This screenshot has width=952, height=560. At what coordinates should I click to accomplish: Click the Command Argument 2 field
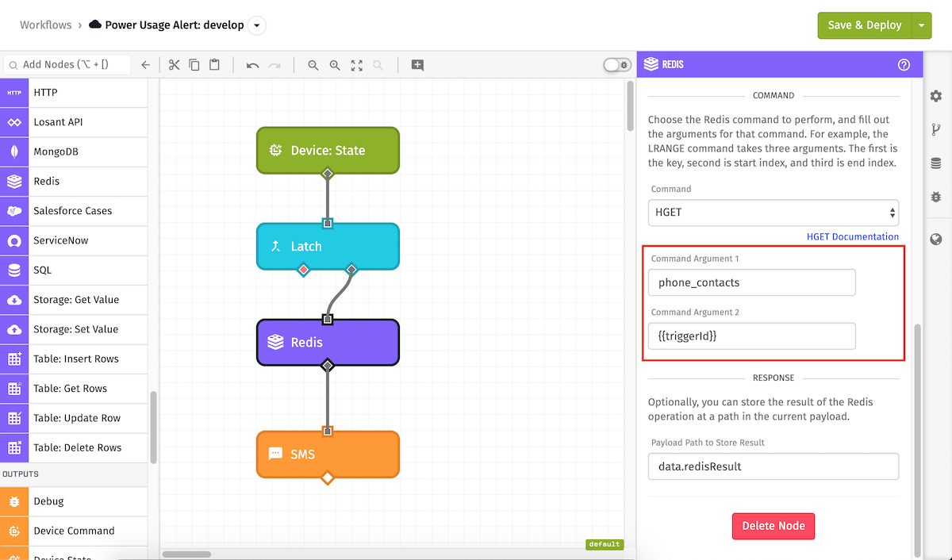pos(752,336)
